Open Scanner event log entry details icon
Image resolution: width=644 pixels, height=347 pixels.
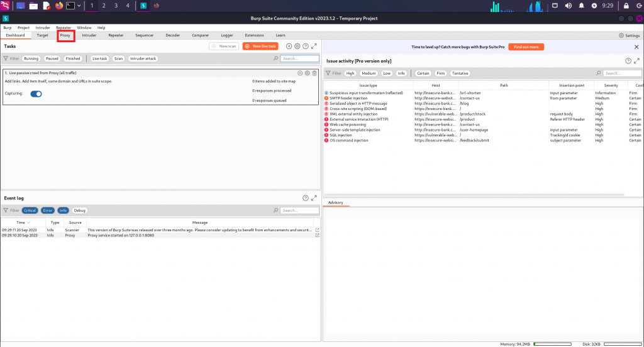[x=317, y=230]
